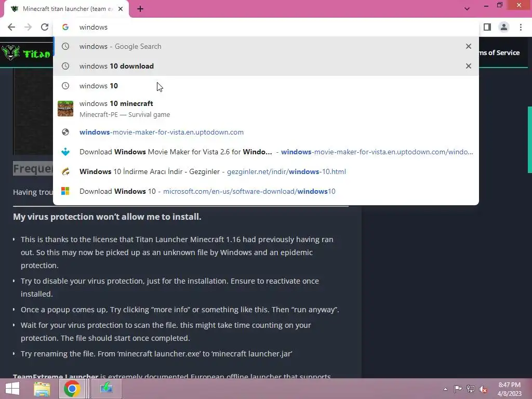
Task: Open windows-movie-maker-for-vista.en.uptodown.com suggestion
Action: [x=266, y=132]
